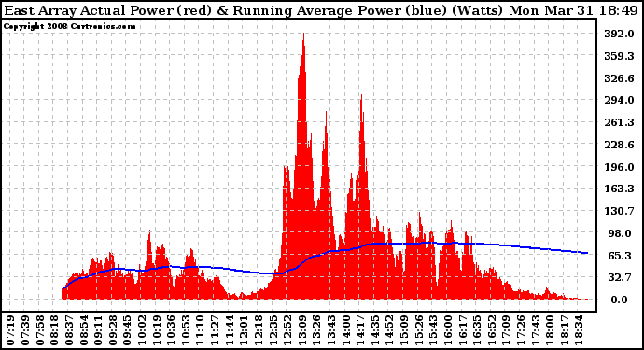The height and width of the screenshot is (350, 644).
Task: Click the 12:18 time label
Action: [x=259, y=330]
